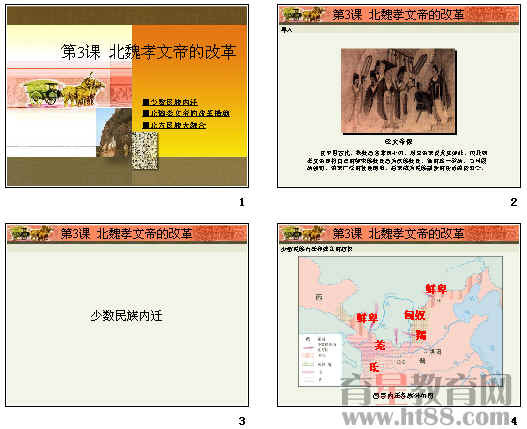Click the upper 鲜卑 label on the map

(x=436, y=289)
